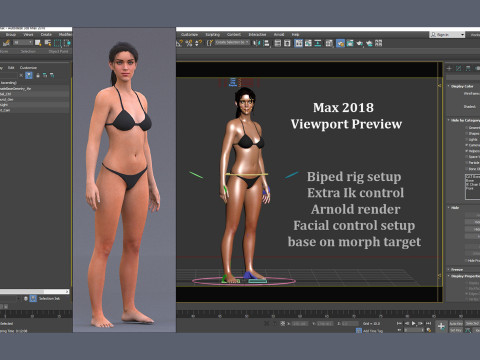The height and width of the screenshot is (360, 480).
Task: Click the Rectangular Selection Region icon
Action: click(58, 43)
